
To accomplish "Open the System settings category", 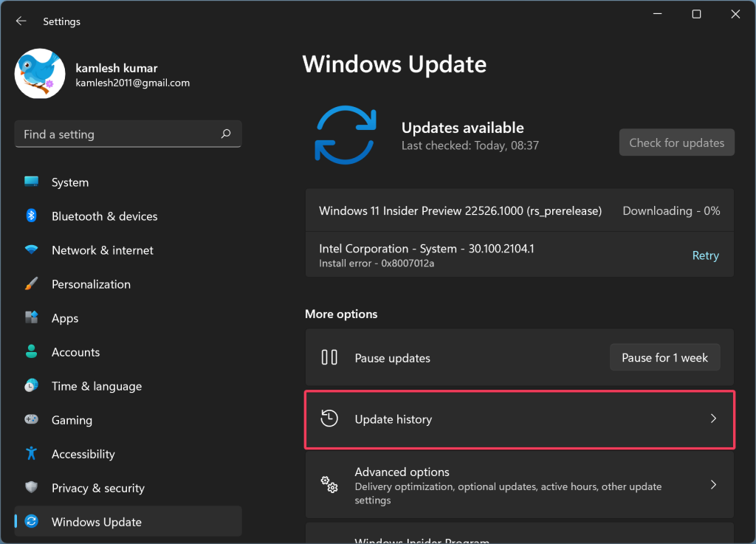I will coord(128,182).
